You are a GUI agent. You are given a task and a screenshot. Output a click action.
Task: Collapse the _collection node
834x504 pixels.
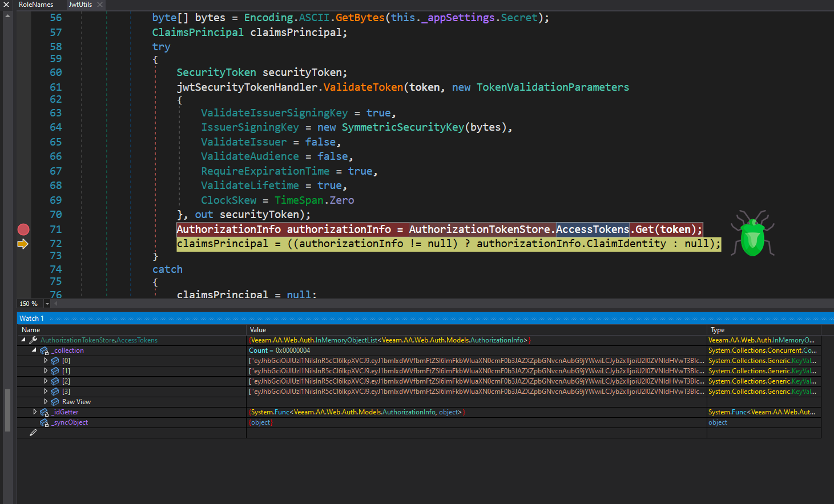point(34,350)
